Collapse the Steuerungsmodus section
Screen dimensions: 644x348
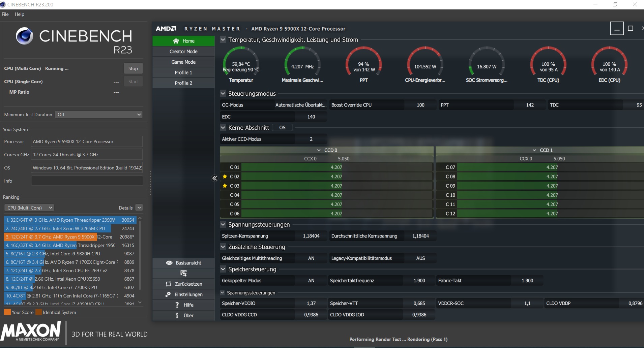(x=223, y=93)
